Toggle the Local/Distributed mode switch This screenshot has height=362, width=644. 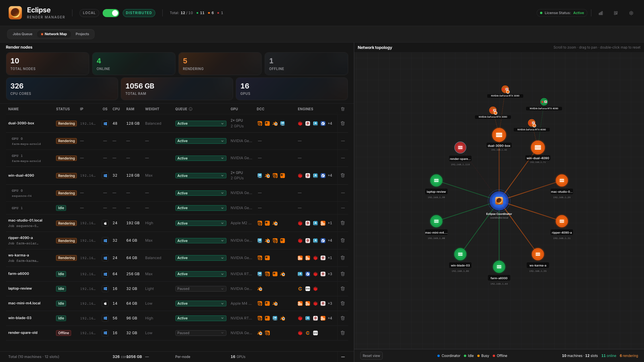click(111, 13)
